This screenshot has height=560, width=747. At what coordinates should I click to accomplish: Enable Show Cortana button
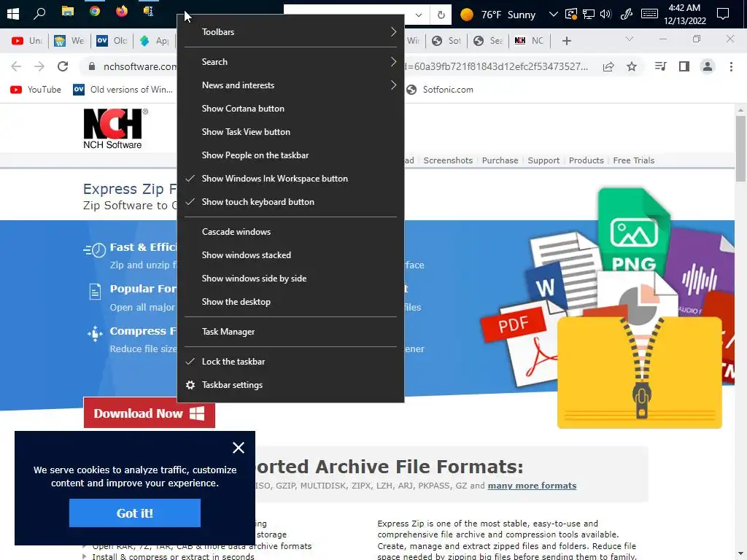(x=290, y=109)
